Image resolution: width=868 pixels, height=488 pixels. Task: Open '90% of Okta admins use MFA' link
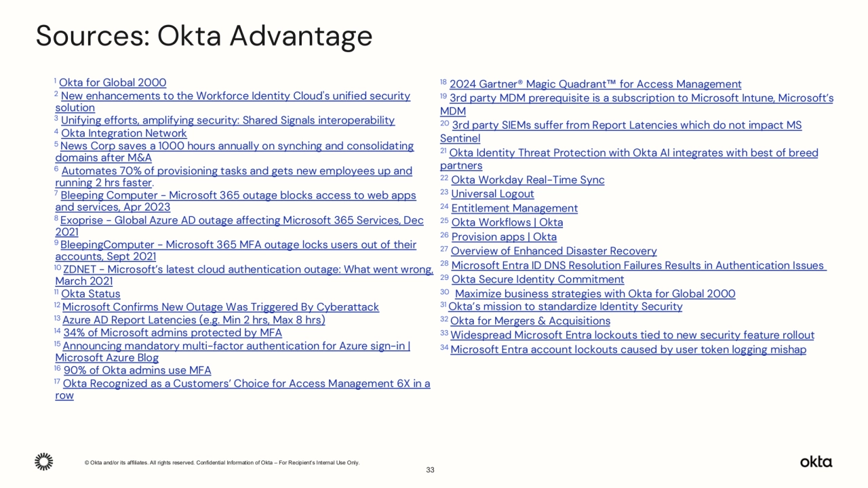coord(137,370)
